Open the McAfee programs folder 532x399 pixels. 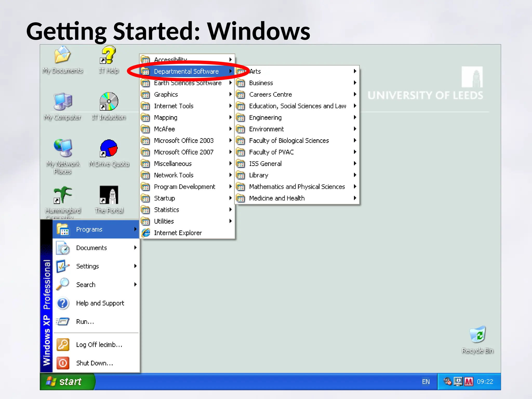(x=187, y=129)
